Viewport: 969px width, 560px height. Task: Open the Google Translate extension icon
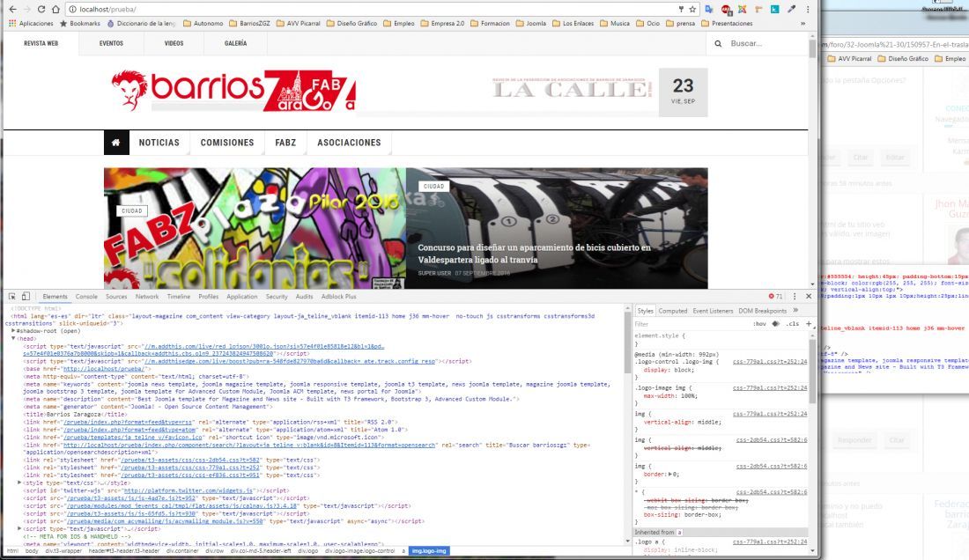pyautogui.click(x=709, y=10)
